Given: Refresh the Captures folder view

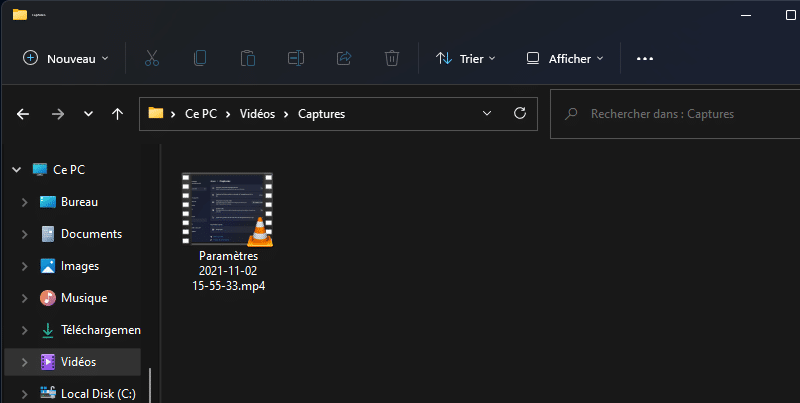Looking at the screenshot, I should [519, 114].
